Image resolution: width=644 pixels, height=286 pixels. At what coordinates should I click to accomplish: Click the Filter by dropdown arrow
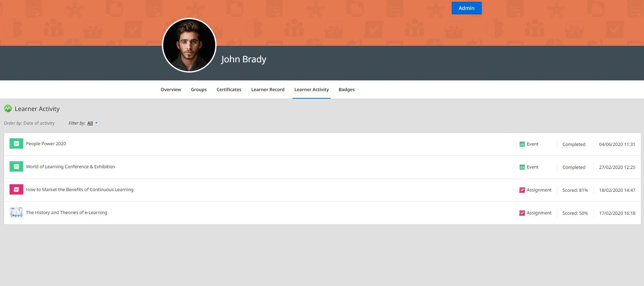click(x=96, y=123)
